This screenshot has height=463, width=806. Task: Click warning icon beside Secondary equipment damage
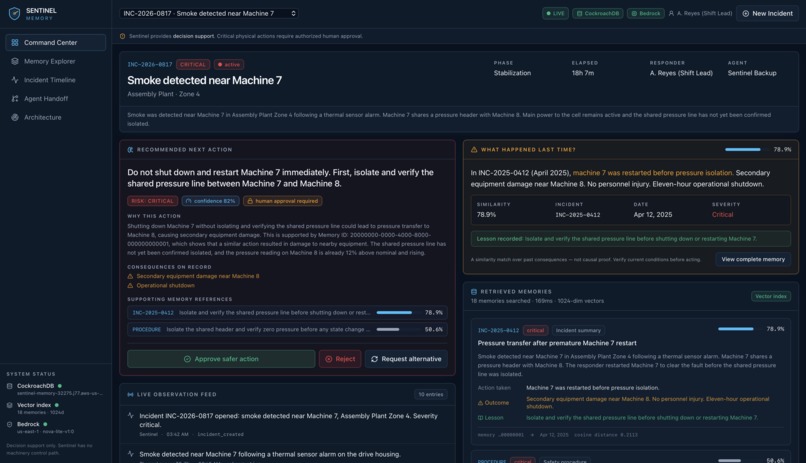pos(130,276)
